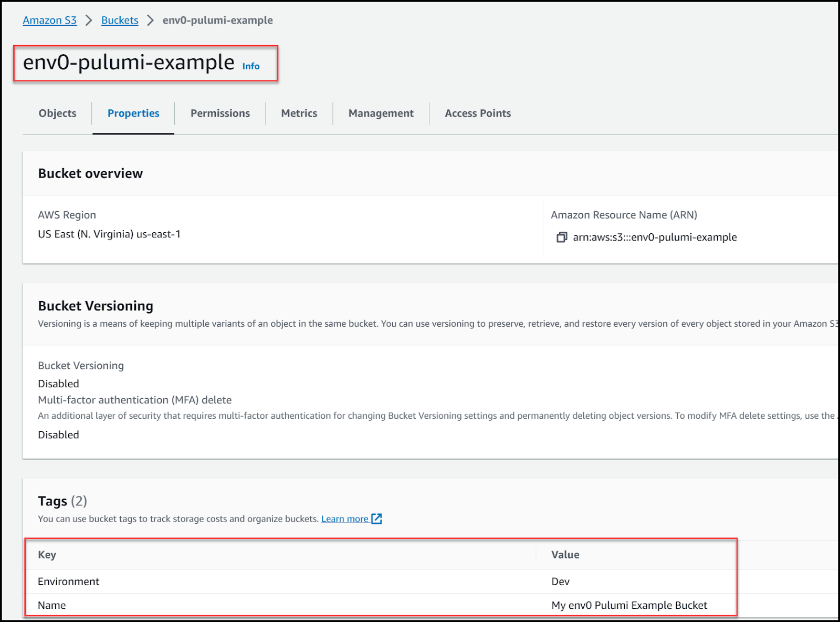Viewport: 840px width, 622px height.
Task: Click the Key column header in Tags
Action: (47, 555)
